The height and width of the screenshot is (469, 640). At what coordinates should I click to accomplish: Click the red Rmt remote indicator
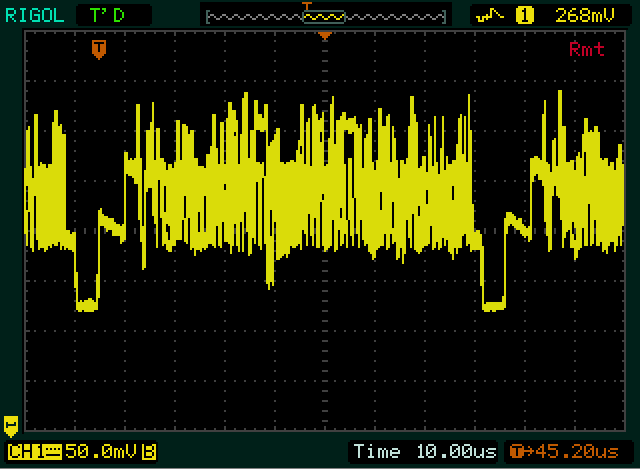tap(586, 49)
